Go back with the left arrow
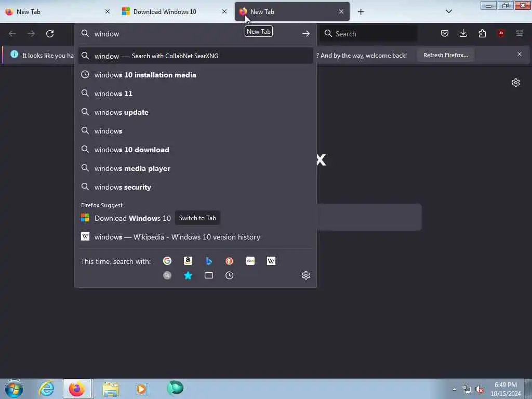532x399 pixels. (x=12, y=34)
